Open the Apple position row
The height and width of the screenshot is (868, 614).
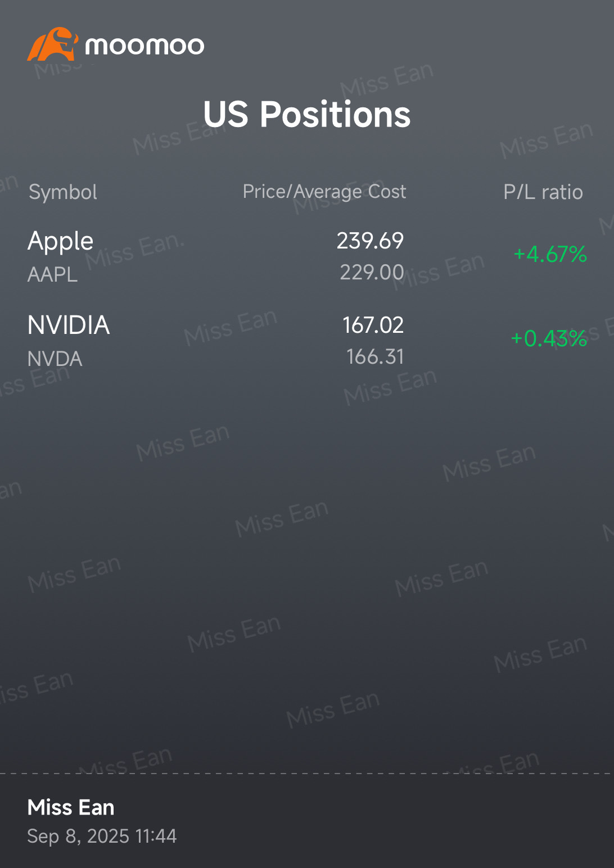307,256
